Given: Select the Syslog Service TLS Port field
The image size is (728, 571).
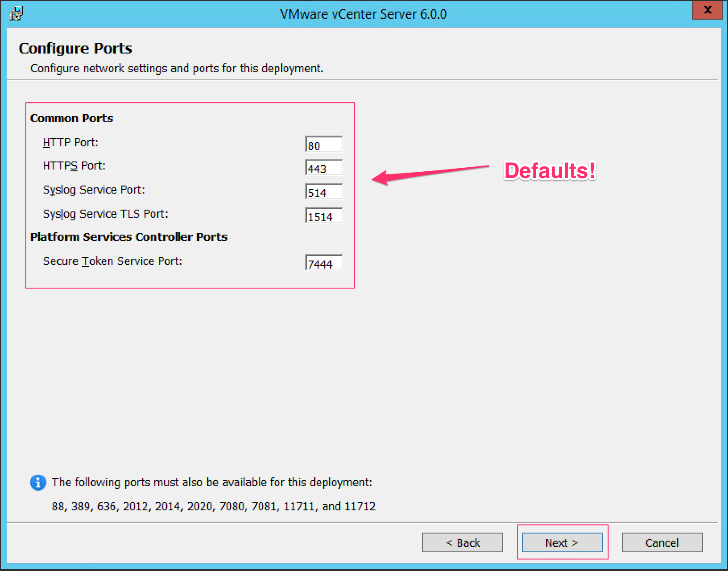Looking at the screenshot, I should (x=323, y=216).
